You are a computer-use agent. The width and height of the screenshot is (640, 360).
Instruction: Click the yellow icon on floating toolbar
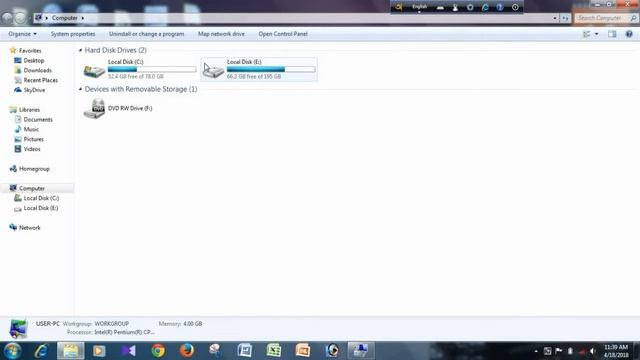point(399,7)
